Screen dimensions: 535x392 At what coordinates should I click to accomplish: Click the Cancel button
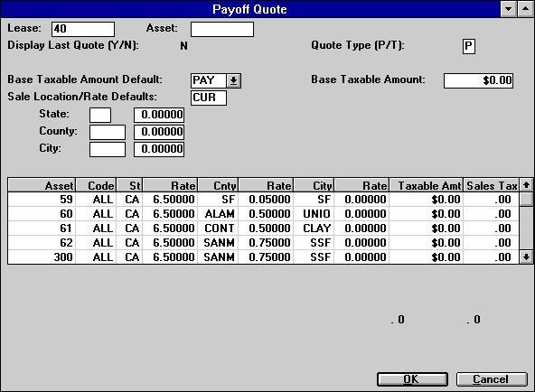492,379
